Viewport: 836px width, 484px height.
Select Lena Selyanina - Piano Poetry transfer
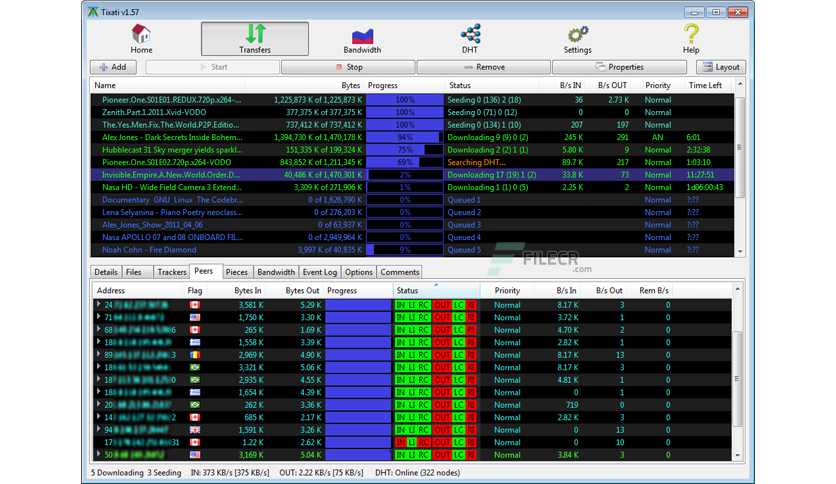pos(412,212)
